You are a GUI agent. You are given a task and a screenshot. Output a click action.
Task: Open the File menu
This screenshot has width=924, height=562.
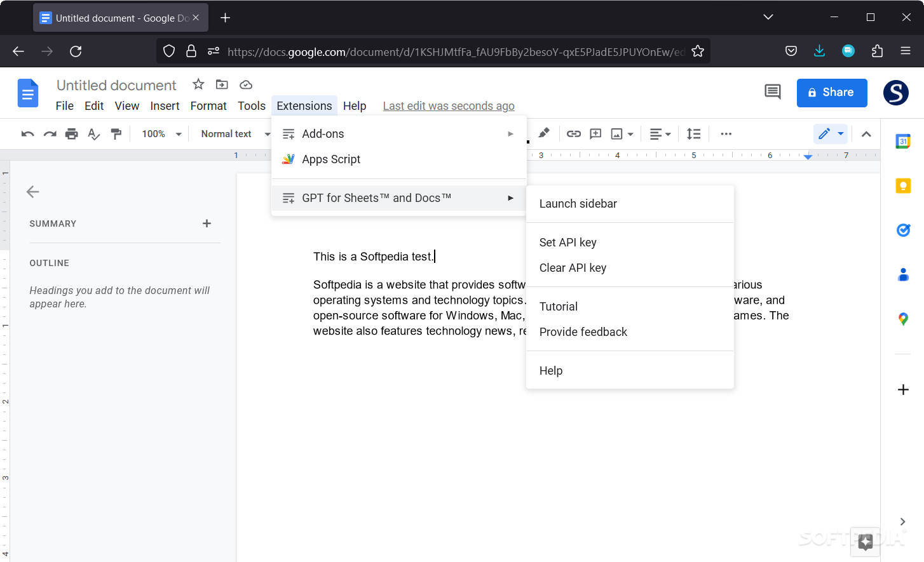point(65,106)
